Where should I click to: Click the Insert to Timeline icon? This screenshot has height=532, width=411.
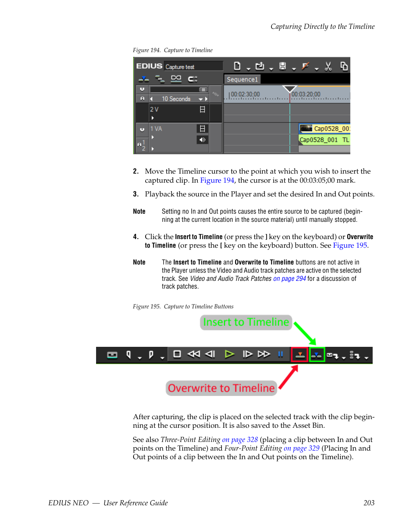[317, 355]
